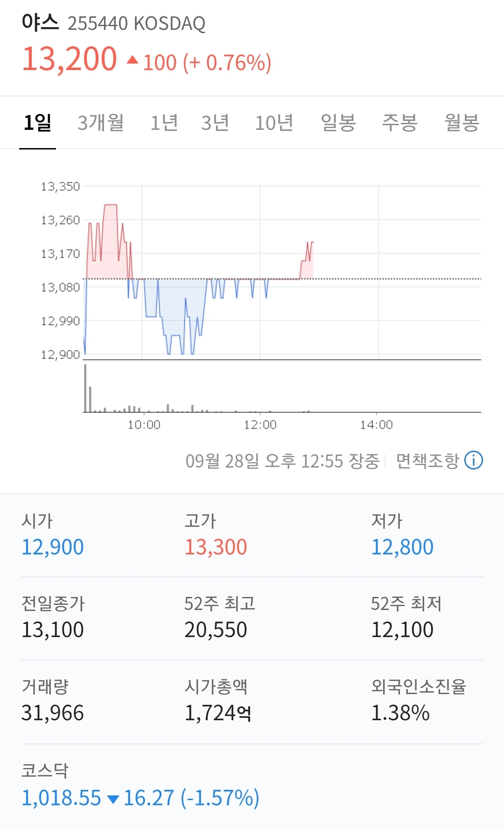Tap the red up-arrow price change indicator
The height and width of the screenshot is (830, 504).
(133, 60)
